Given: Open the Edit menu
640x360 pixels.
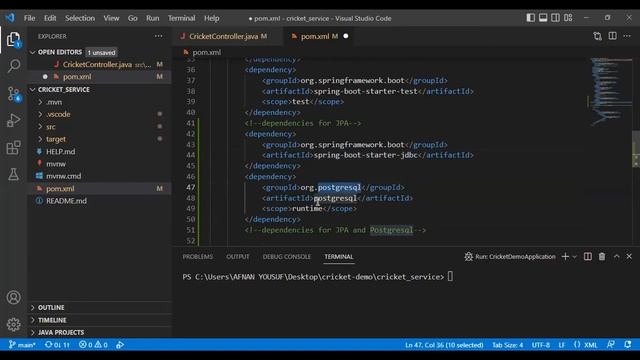Looking at the screenshot, I should (50, 18).
